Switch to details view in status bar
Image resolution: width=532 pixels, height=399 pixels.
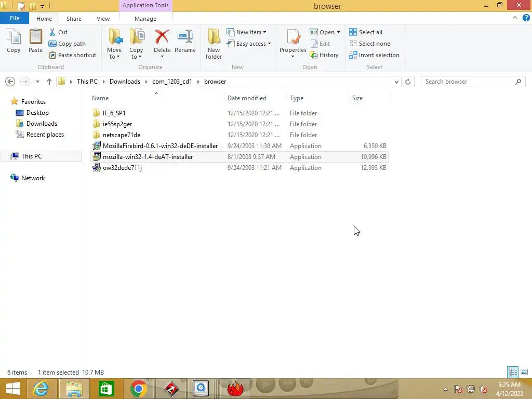[513, 372]
